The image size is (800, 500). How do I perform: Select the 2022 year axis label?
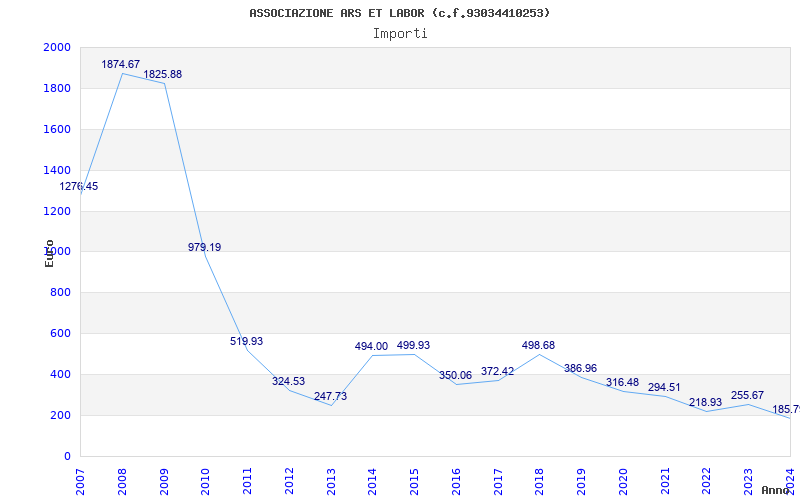click(x=707, y=482)
